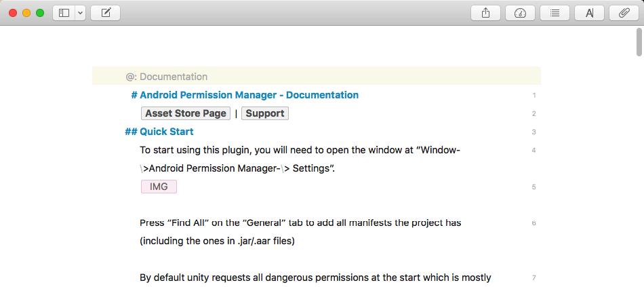This screenshot has width=644, height=287.
Task: Open the outline navigation list icon
Action: click(x=555, y=13)
